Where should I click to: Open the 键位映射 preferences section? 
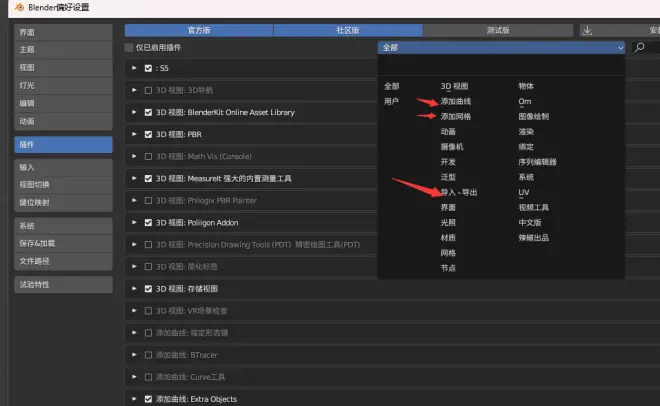click(x=64, y=203)
